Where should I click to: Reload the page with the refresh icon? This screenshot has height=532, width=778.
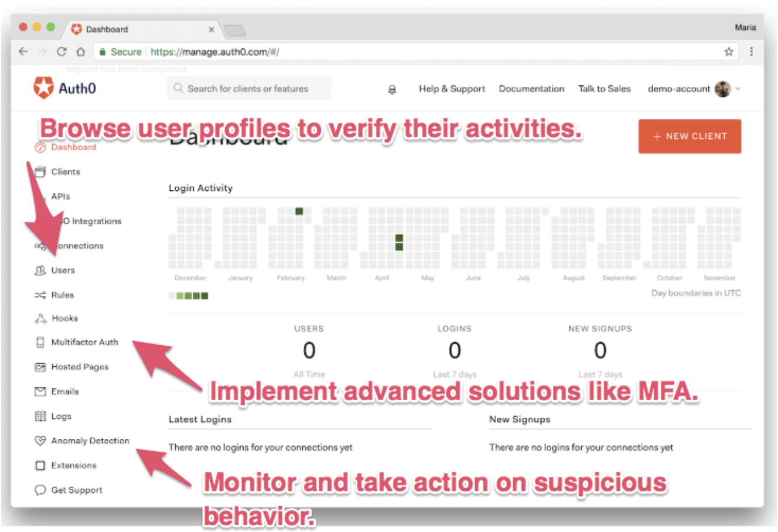(62, 52)
